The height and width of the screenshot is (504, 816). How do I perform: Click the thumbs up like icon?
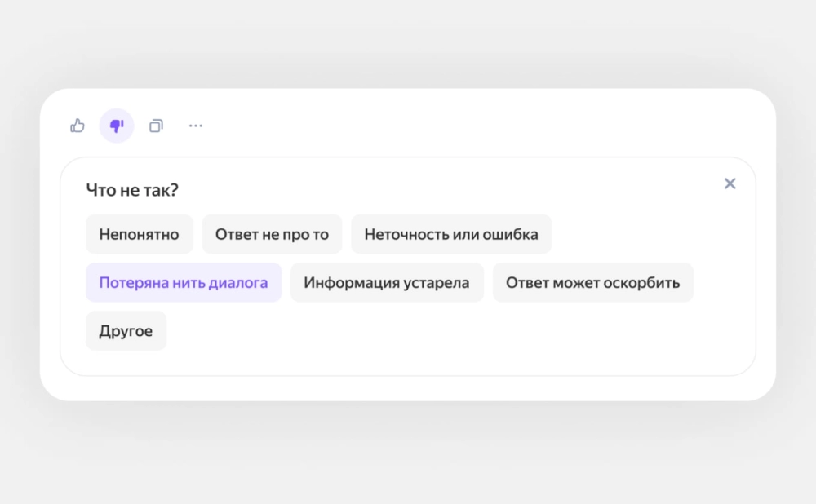point(78,126)
